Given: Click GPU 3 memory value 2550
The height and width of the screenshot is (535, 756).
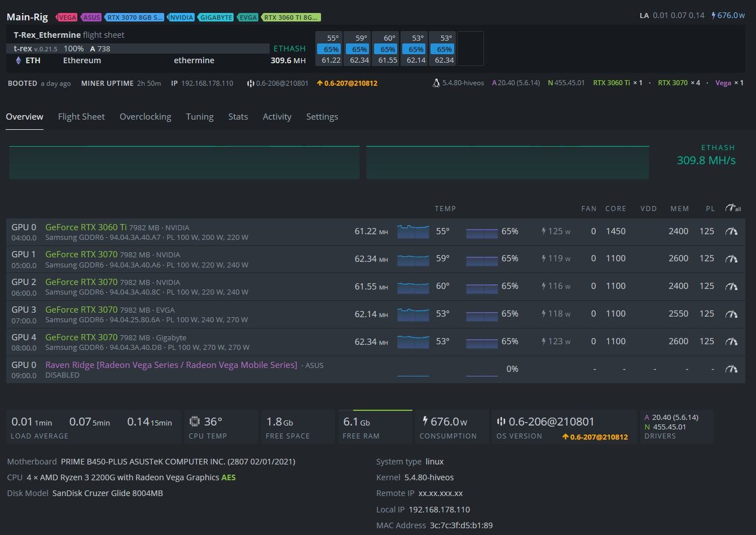Looking at the screenshot, I should (x=678, y=314).
